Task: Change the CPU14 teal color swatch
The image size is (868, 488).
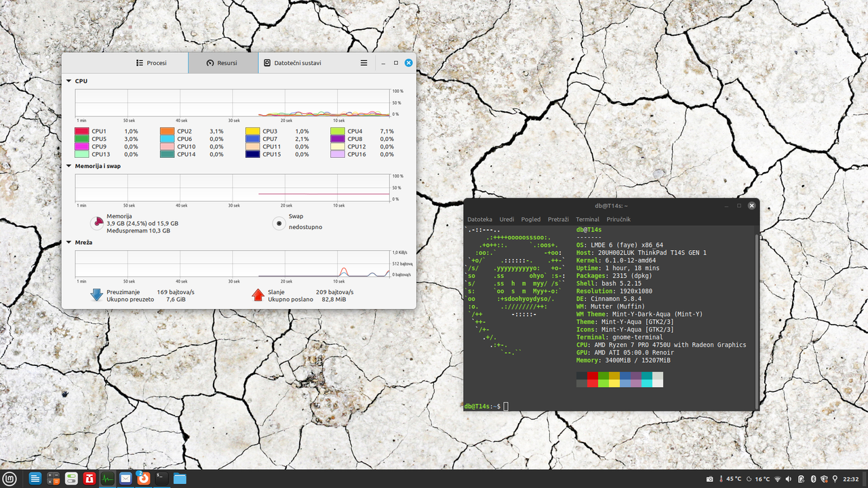Action: (x=167, y=155)
